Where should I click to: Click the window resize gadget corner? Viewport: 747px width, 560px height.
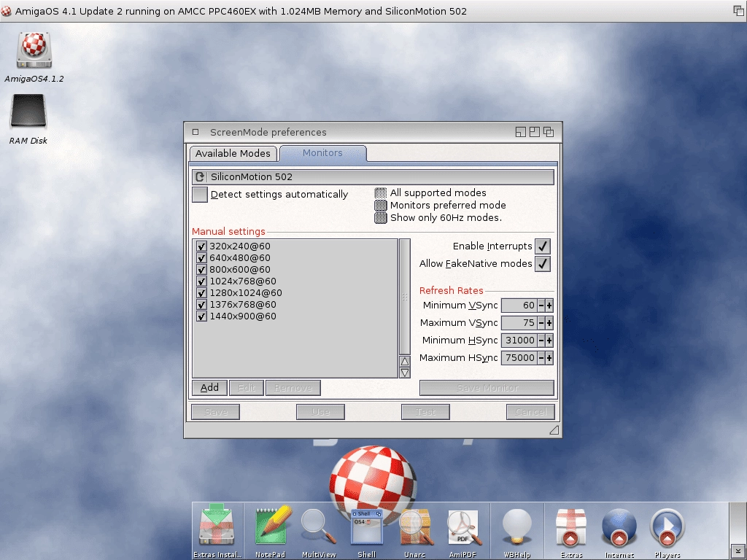pyautogui.click(x=554, y=430)
